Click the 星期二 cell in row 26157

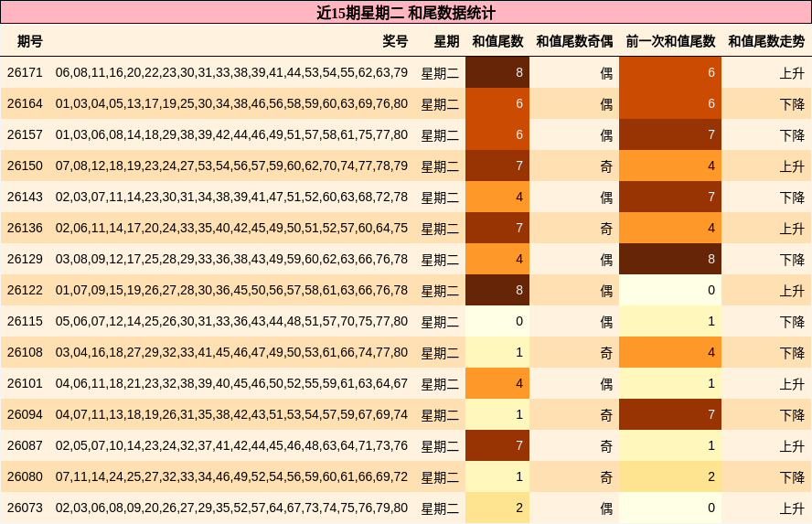coord(440,135)
